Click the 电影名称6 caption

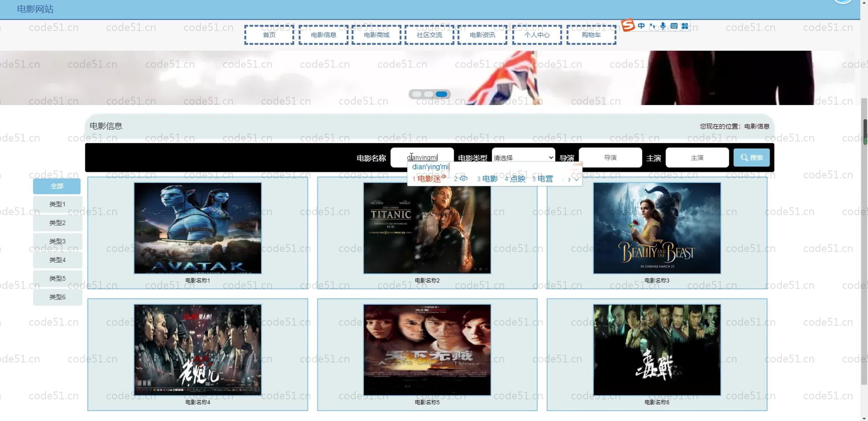click(x=657, y=402)
